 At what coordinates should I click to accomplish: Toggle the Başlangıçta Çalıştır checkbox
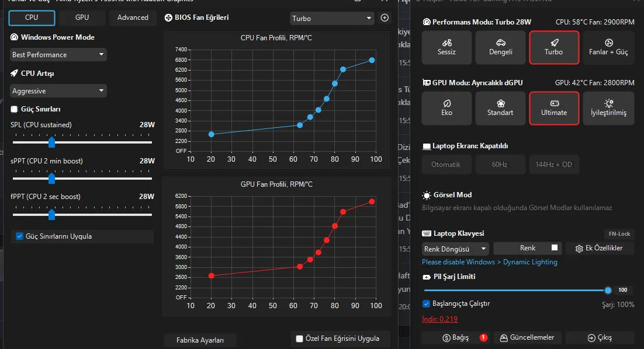(427, 303)
